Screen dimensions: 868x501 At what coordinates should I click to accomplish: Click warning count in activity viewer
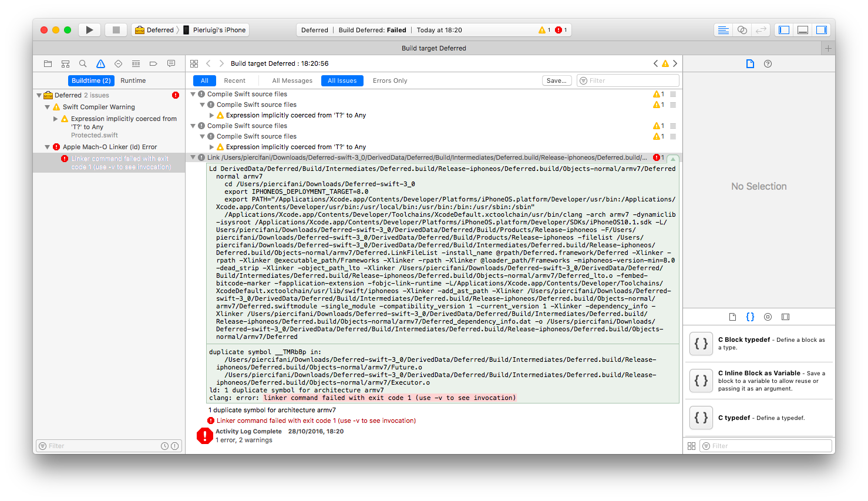(x=544, y=30)
